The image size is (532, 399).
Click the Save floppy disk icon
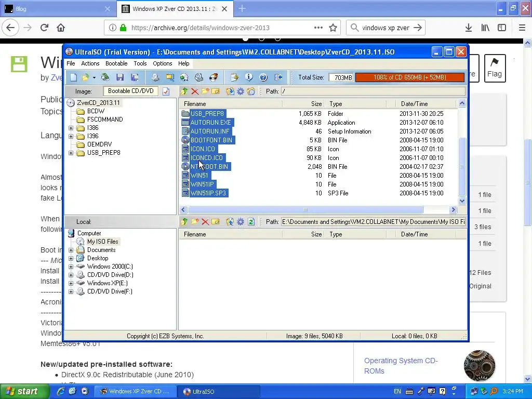coord(120,77)
